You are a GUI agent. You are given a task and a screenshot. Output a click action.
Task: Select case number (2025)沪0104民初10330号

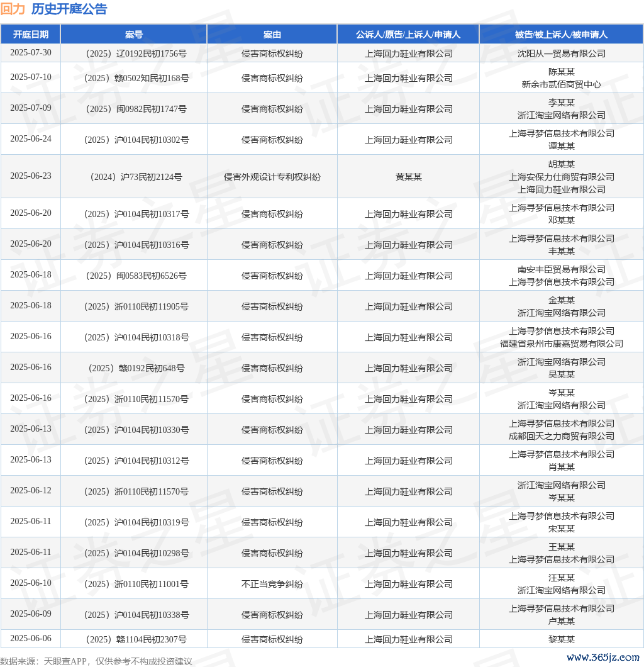coord(136,430)
